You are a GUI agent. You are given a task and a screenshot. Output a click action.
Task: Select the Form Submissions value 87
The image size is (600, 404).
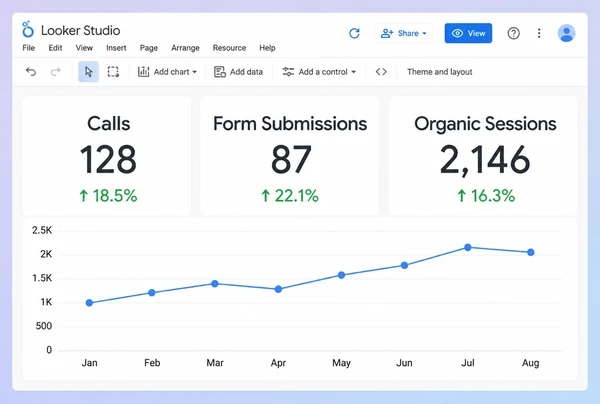pos(291,160)
